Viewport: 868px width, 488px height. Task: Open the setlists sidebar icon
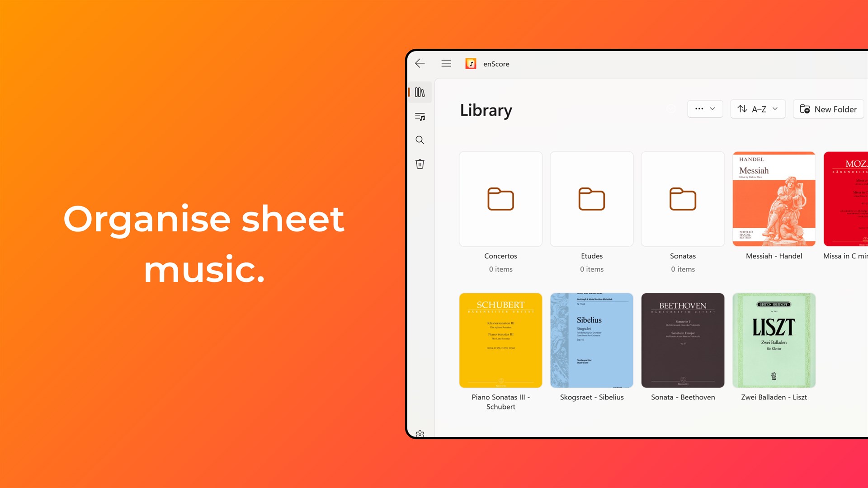pyautogui.click(x=420, y=117)
